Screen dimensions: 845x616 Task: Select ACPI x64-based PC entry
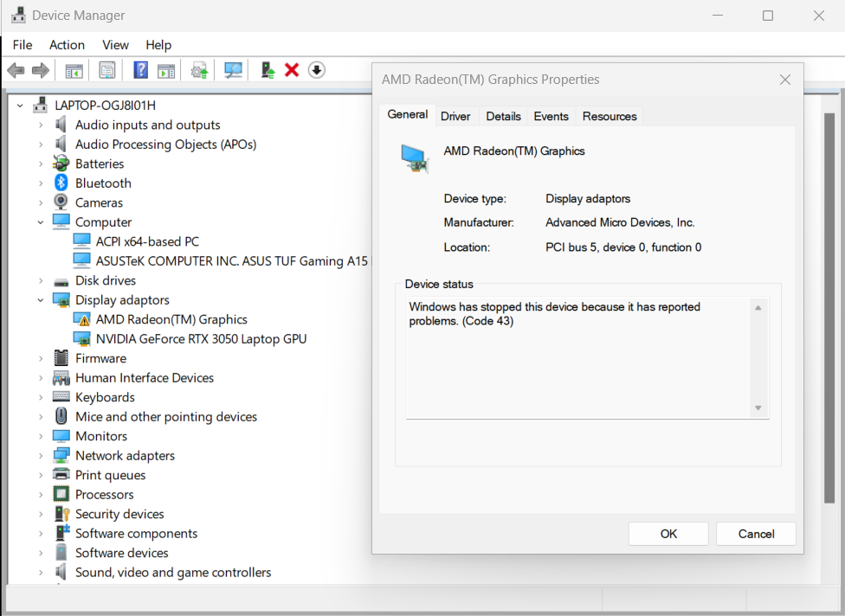click(x=147, y=241)
